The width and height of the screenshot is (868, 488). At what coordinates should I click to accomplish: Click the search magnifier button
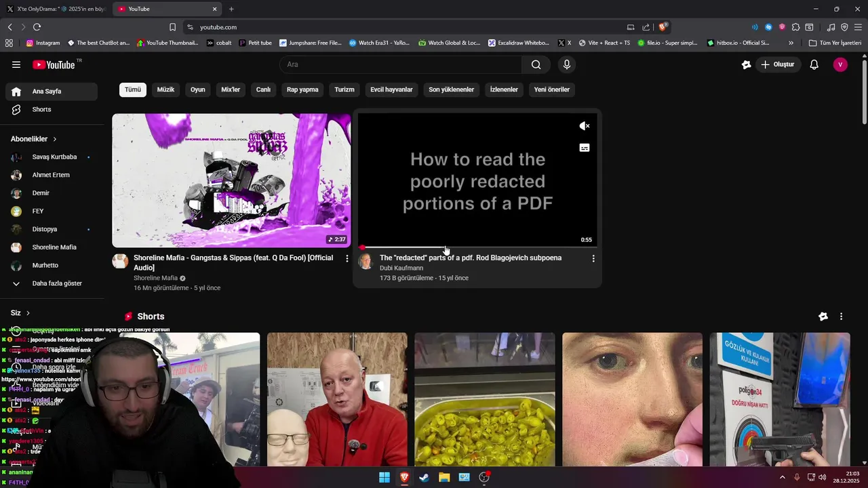[536, 64]
